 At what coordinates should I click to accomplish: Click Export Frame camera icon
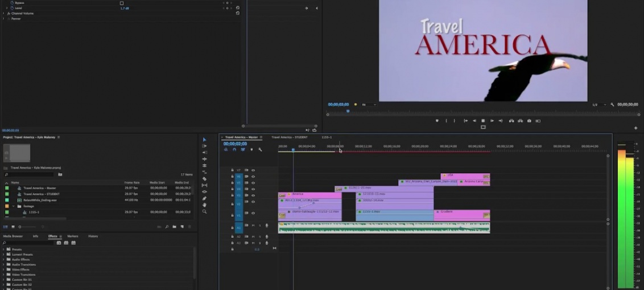[529, 121]
